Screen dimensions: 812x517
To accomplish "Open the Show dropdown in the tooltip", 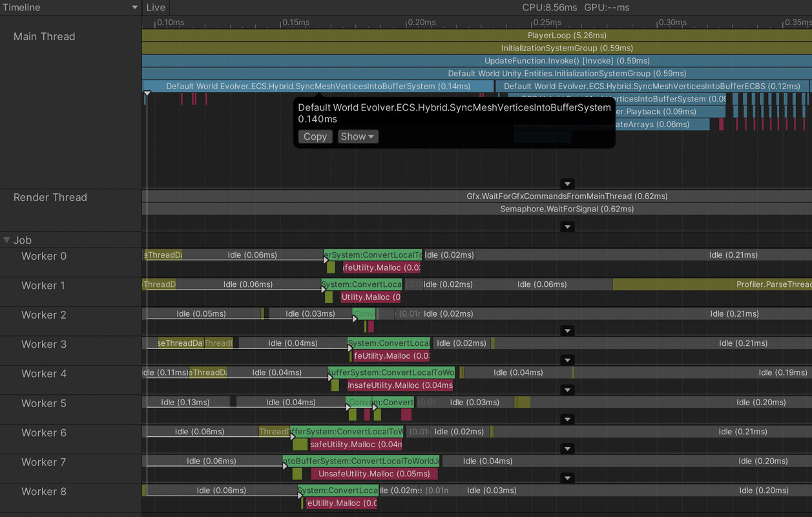I will 357,136.
